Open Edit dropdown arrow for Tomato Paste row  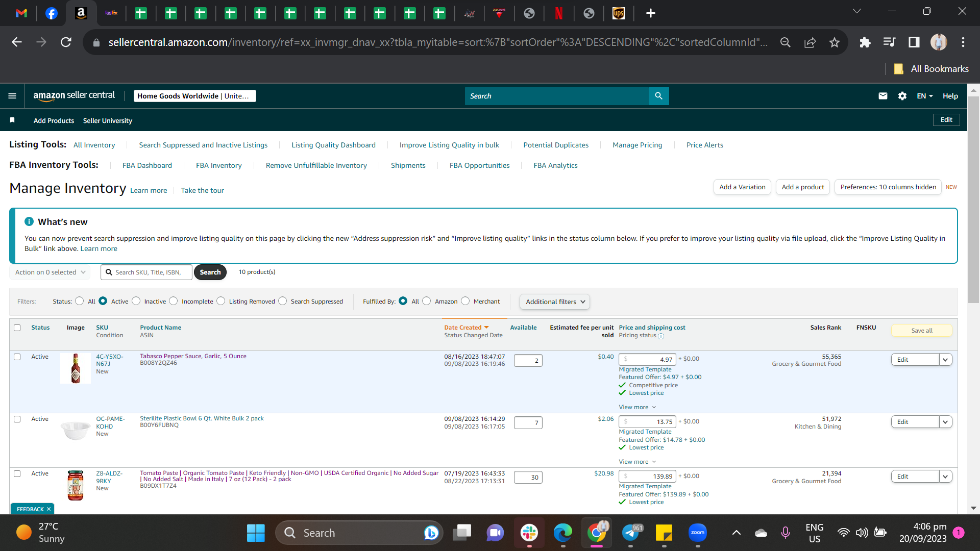945,477
